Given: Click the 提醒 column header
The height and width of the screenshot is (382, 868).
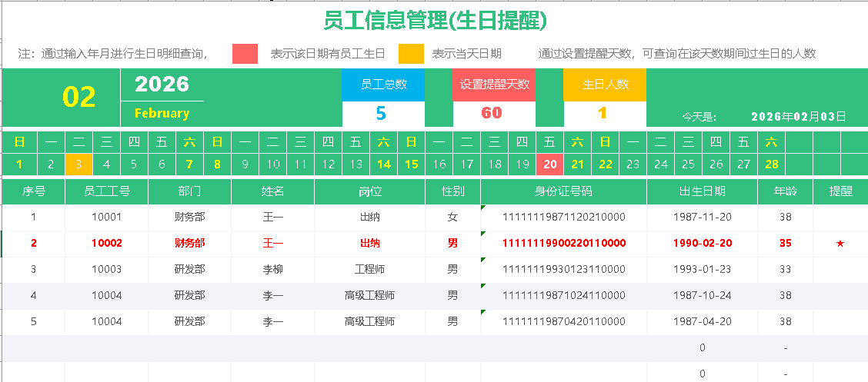Looking at the screenshot, I should [x=840, y=191].
